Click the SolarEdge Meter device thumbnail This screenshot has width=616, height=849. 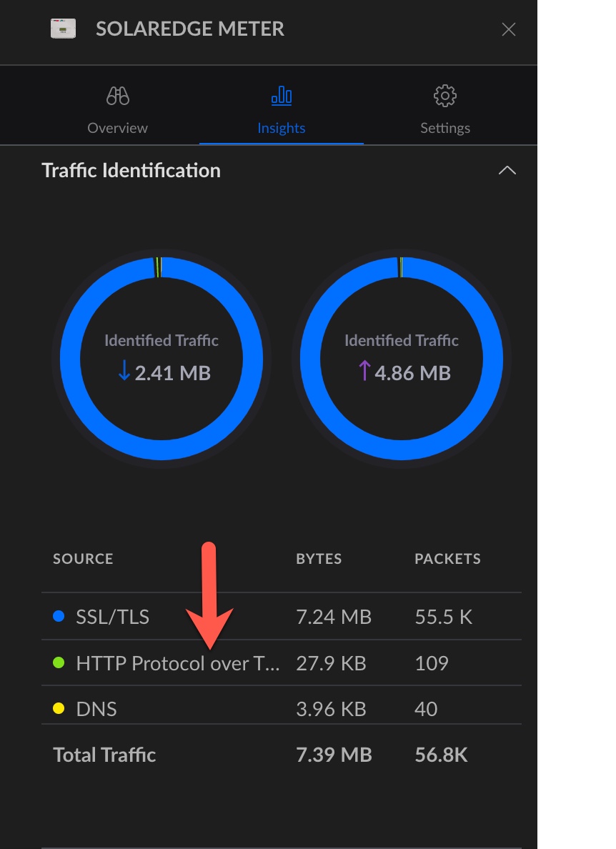(64, 29)
